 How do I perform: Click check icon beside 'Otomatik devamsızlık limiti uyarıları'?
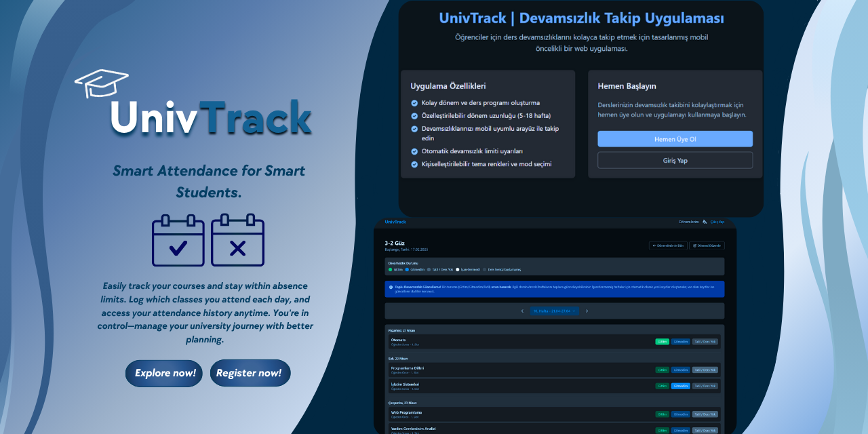(x=414, y=151)
